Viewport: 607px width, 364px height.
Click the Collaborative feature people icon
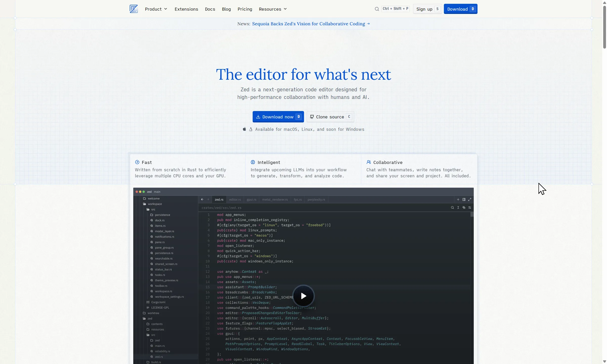[x=369, y=162]
